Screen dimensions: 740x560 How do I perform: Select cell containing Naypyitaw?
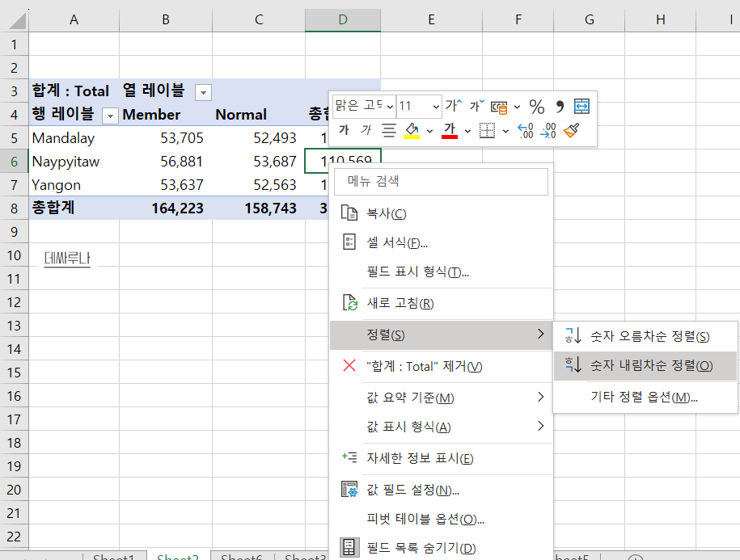74,162
